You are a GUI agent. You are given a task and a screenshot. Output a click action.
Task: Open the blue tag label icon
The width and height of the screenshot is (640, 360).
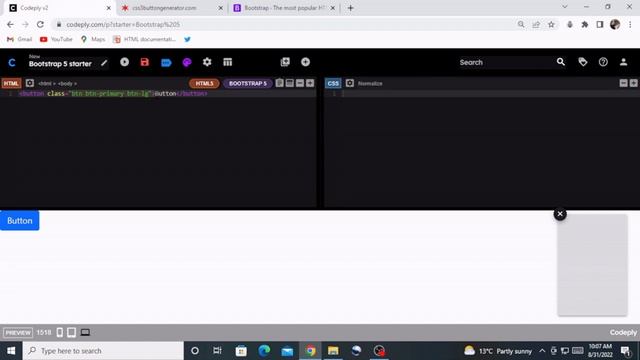pos(166,62)
